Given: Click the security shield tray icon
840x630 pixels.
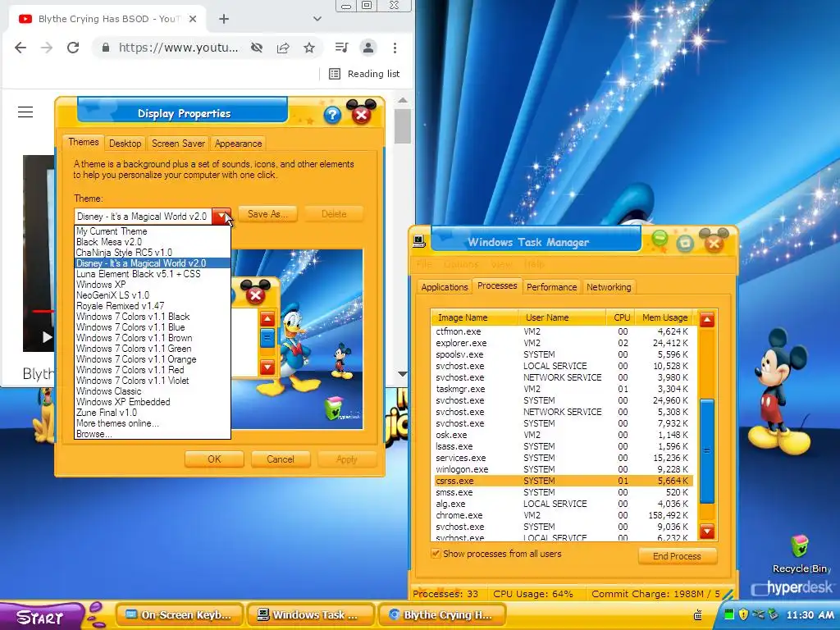Looking at the screenshot, I should pos(743,614).
